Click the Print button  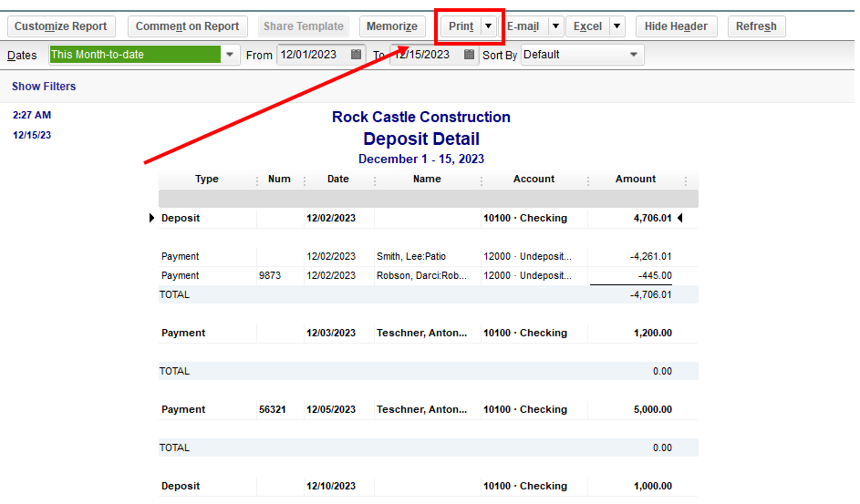pos(461,26)
